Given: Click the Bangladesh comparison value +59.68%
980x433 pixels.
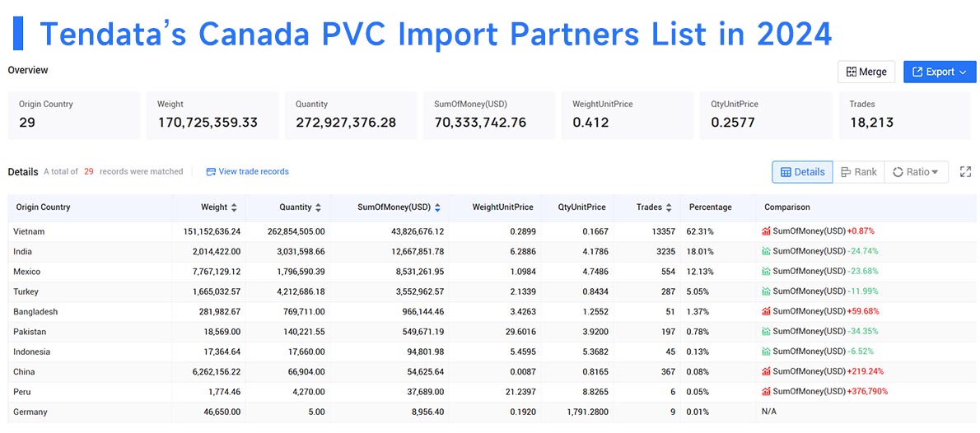Looking at the screenshot, I should point(862,311).
